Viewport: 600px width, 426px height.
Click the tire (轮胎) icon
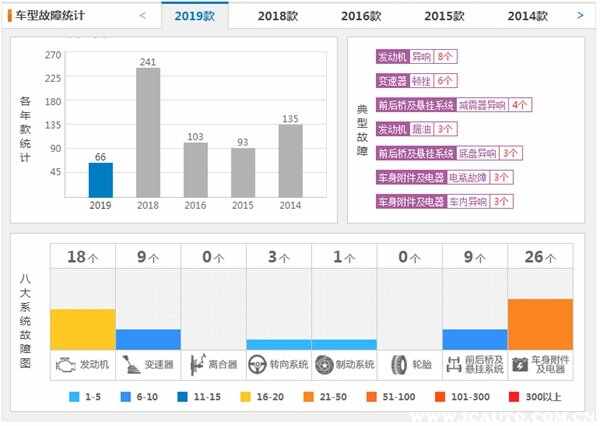[399, 365]
